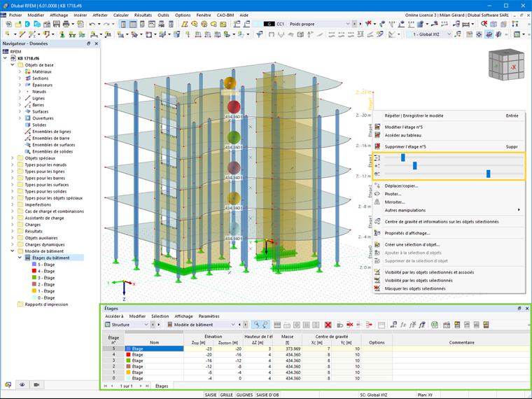Choose 'Propriétés d'affichage...' in the context menu
The height and width of the screenshot is (399, 532).
(x=407, y=233)
